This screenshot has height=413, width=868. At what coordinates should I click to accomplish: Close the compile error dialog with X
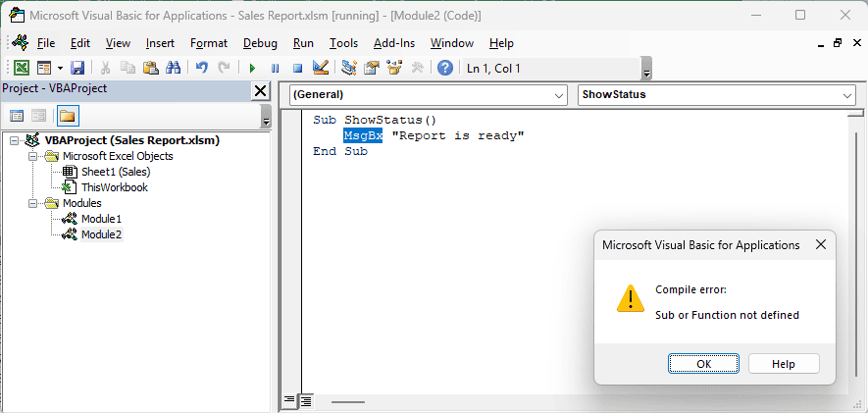point(821,244)
